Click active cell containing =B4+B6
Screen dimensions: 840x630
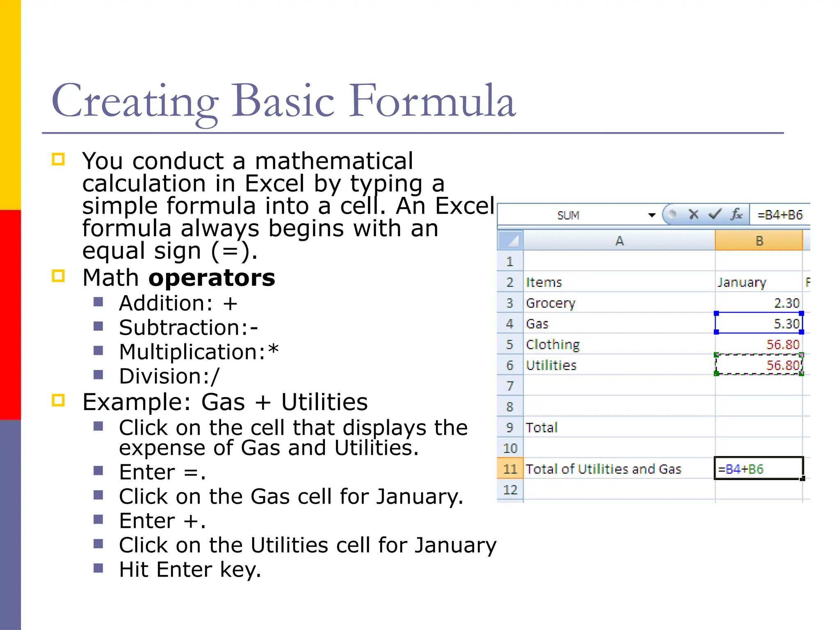[x=759, y=469]
